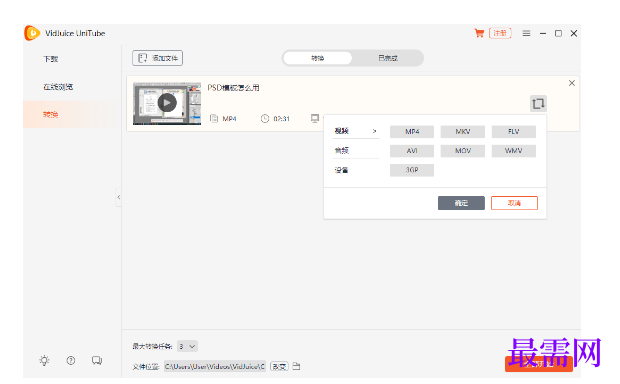Play the PSD video thumbnail
620x384 pixels.
click(167, 103)
